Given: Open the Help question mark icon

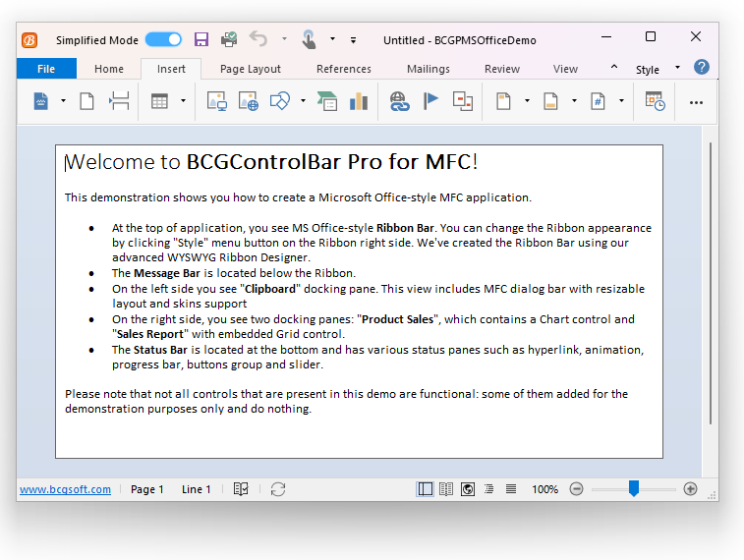Looking at the screenshot, I should tap(701, 68).
